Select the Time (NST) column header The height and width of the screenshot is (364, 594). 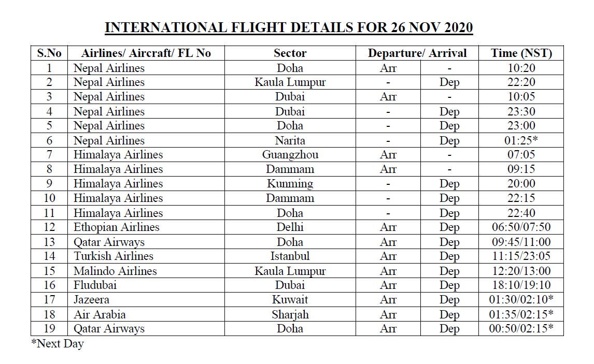tap(521, 53)
